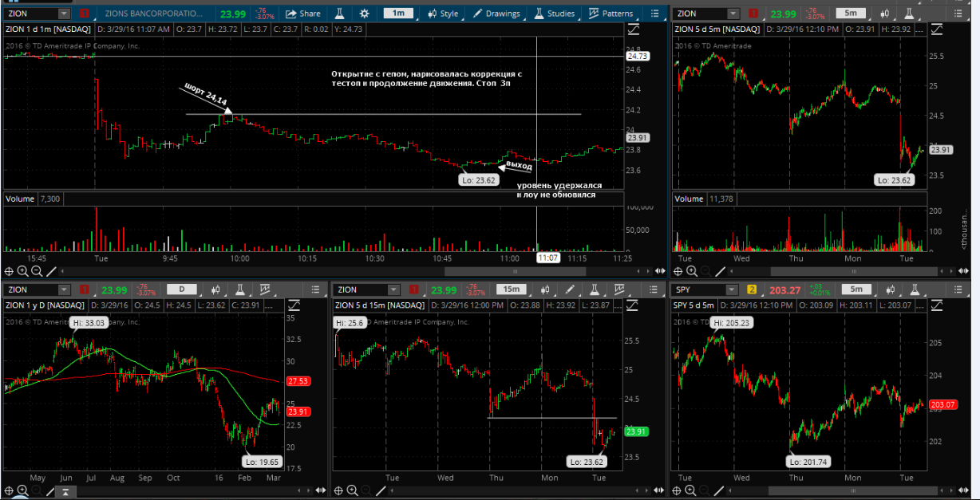Viewport: 980px width, 500px height.
Task: Toggle the chart mode icon right of main chart header
Action: (x=634, y=29)
